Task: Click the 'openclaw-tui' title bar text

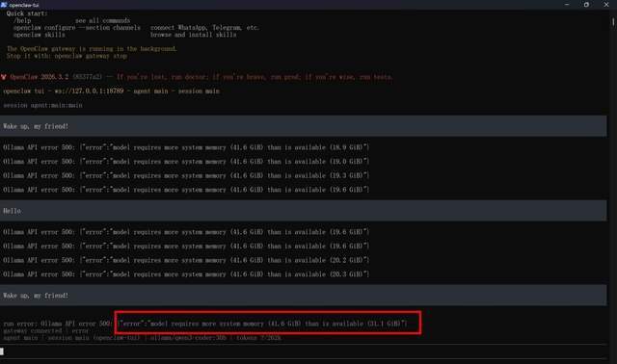Action: pos(24,5)
